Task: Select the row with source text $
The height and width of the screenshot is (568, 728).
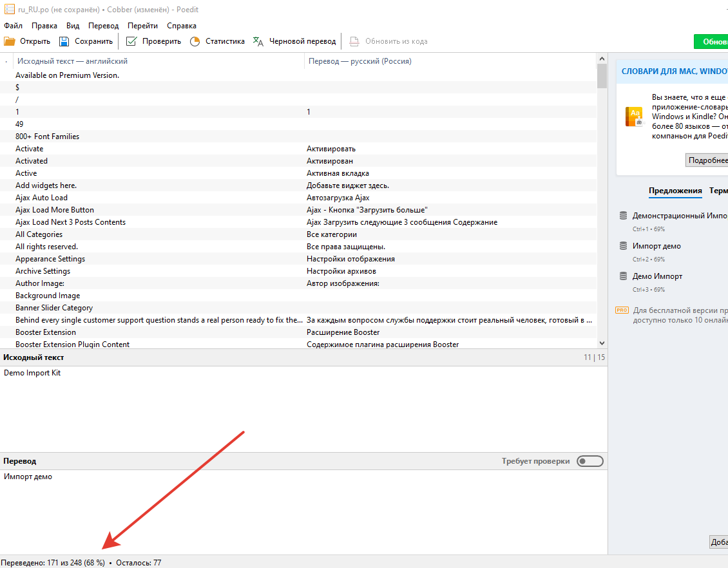Action: 298,87
